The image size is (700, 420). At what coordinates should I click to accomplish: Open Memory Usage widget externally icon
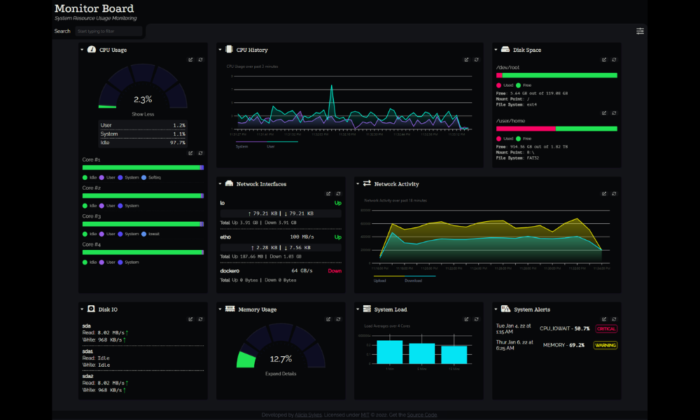pos(328,319)
